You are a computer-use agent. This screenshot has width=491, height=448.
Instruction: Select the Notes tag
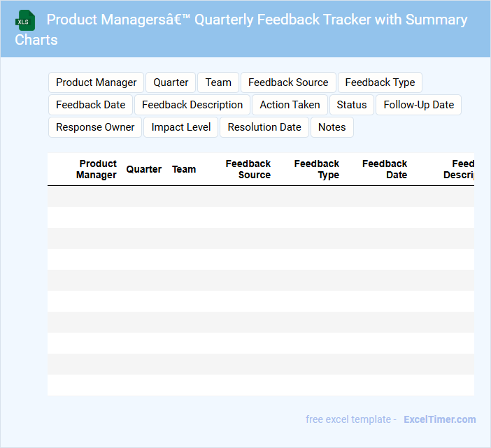[332, 127]
